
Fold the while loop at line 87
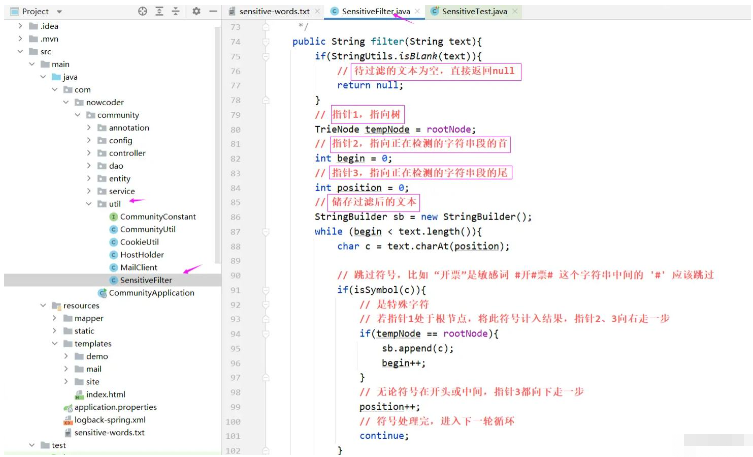266,231
